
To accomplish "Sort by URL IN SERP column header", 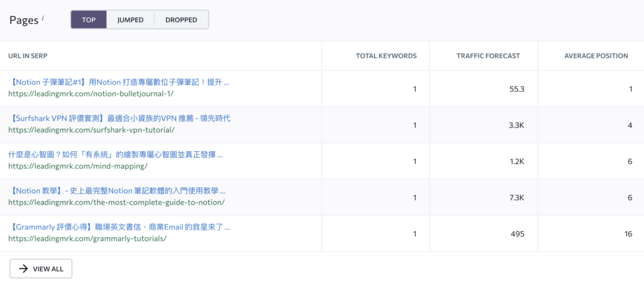I will (x=28, y=56).
